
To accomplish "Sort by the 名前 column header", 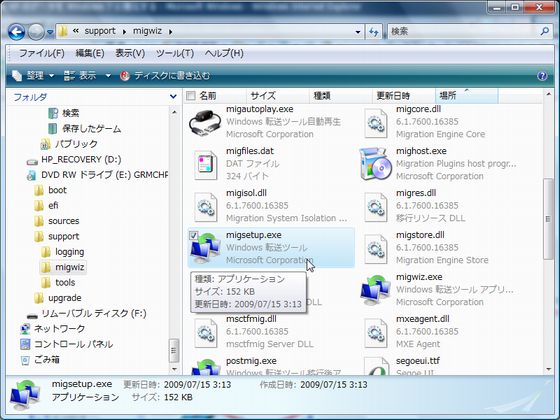I will pos(208,96).
